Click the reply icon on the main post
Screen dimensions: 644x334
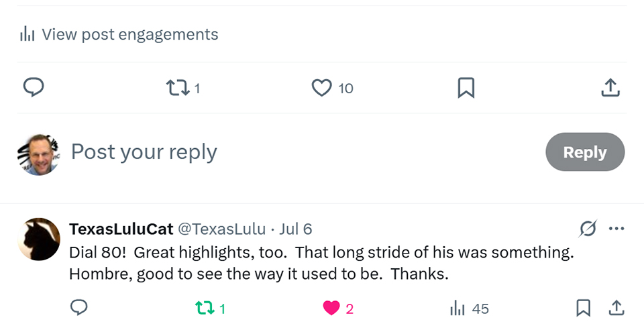[x=34, y=88]
